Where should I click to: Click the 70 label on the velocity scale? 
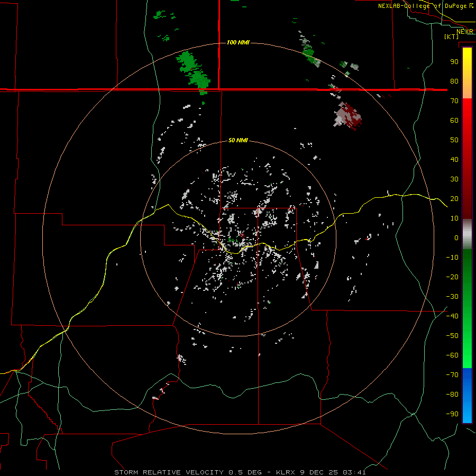point(454,101)
